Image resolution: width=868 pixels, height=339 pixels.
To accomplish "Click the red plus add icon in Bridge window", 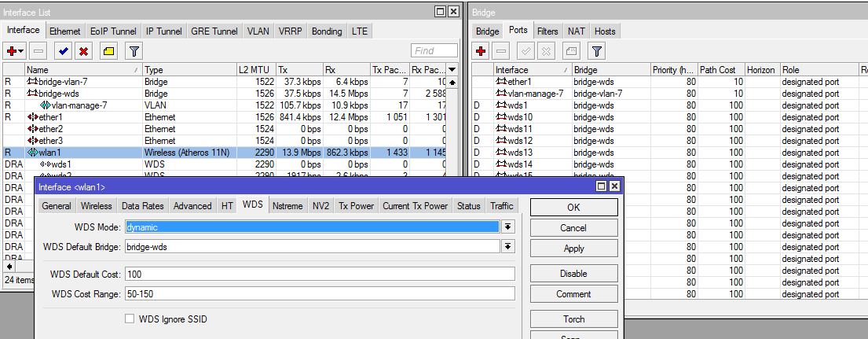I will click(482, 51).
